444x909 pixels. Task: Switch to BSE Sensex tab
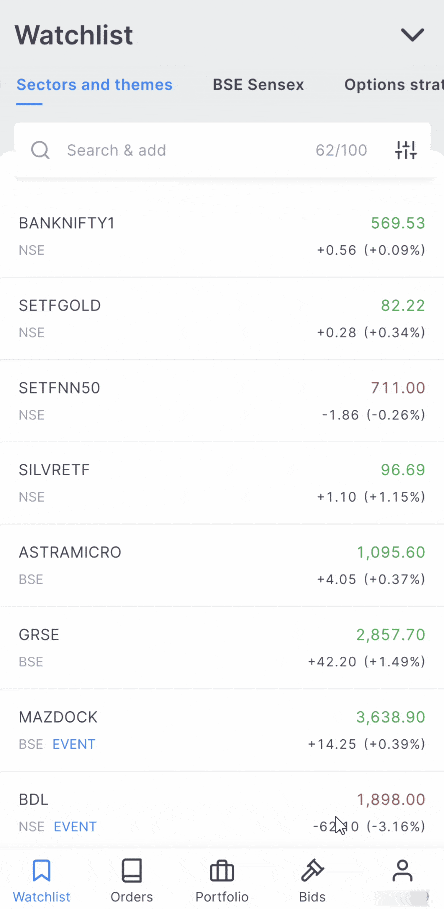[x=258, y=85]
